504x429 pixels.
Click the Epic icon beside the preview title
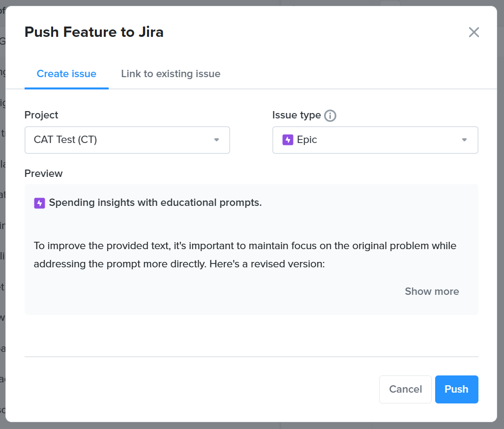coord(39,203)
